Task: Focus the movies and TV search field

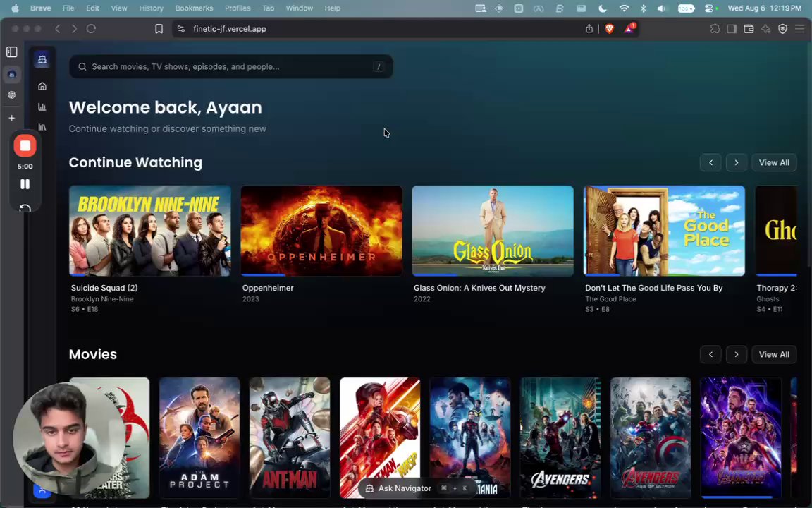Action: pyautogui.click(x=231, y=66)
